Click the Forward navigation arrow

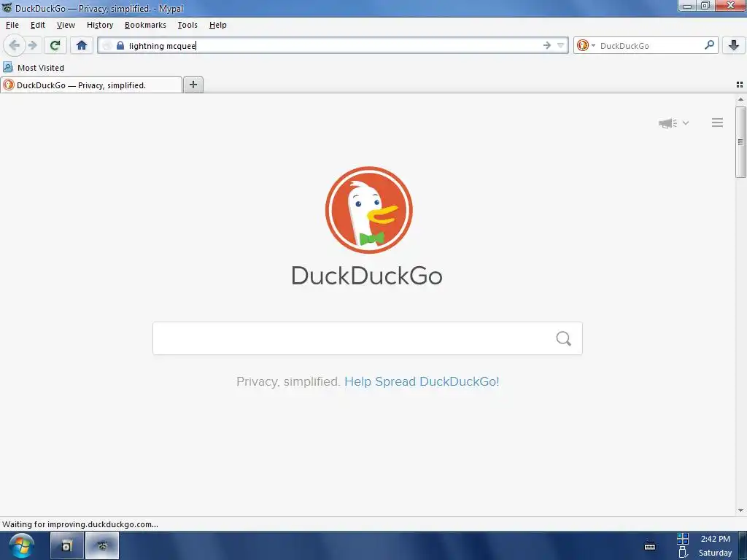pos(32,45)
